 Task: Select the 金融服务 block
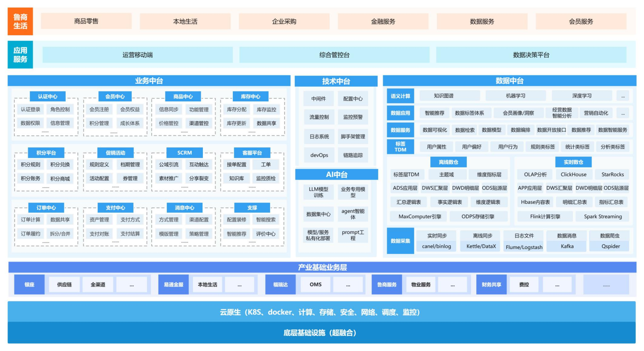click(x=383, y=22)
